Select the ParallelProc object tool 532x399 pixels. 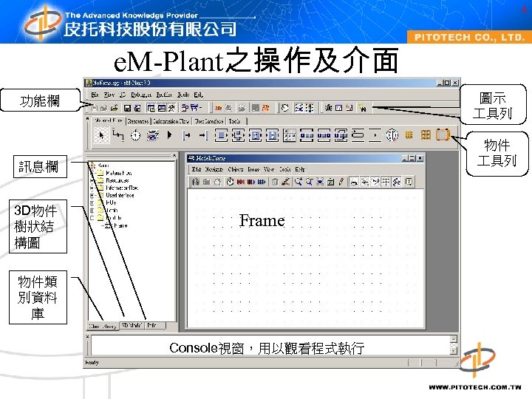pyautogui.click(x=238, y=135)
